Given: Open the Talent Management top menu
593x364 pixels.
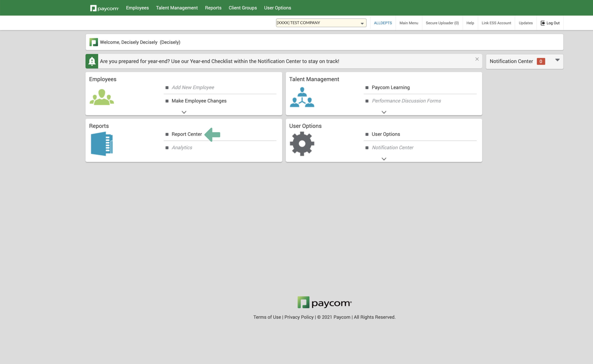Looking at the screenshot, I should 177,8.
